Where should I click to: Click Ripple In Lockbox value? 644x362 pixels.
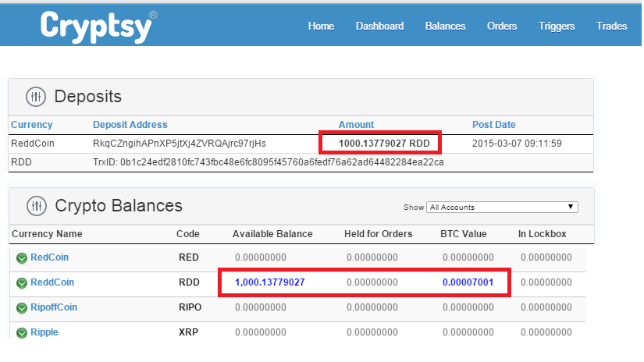click(x=546, y=332)
